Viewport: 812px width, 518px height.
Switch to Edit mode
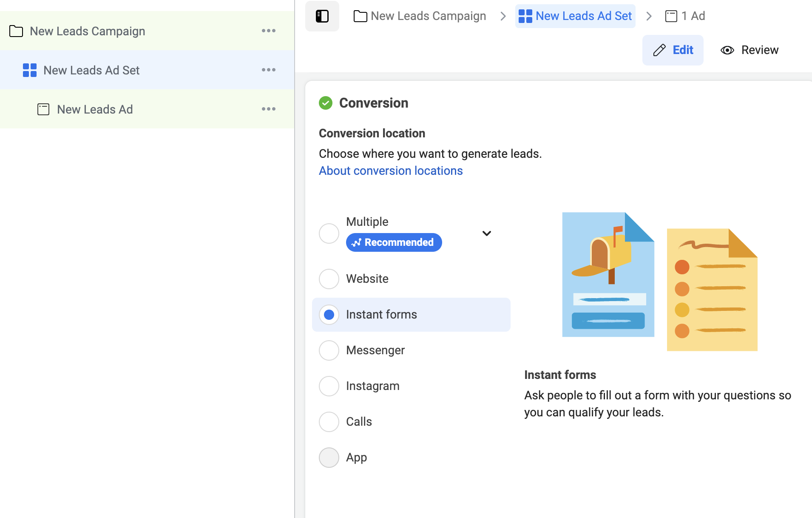[x=673, y=50]
